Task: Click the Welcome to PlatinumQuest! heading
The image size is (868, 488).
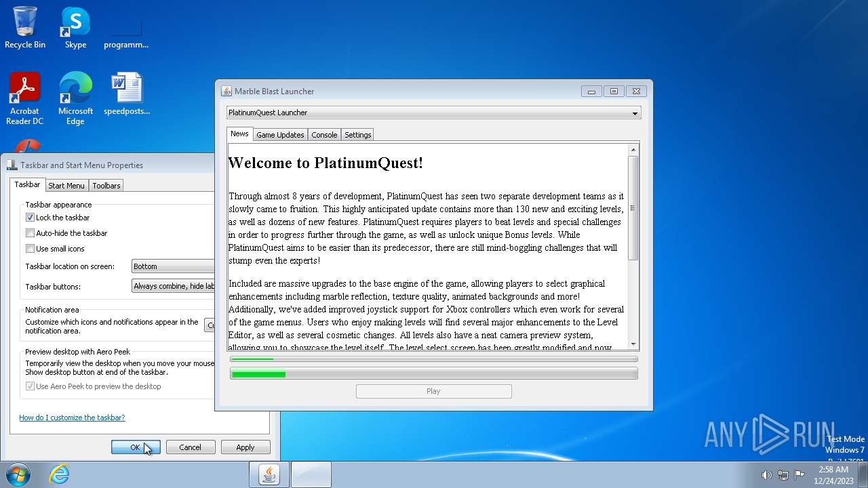Action: pos(325,163)
